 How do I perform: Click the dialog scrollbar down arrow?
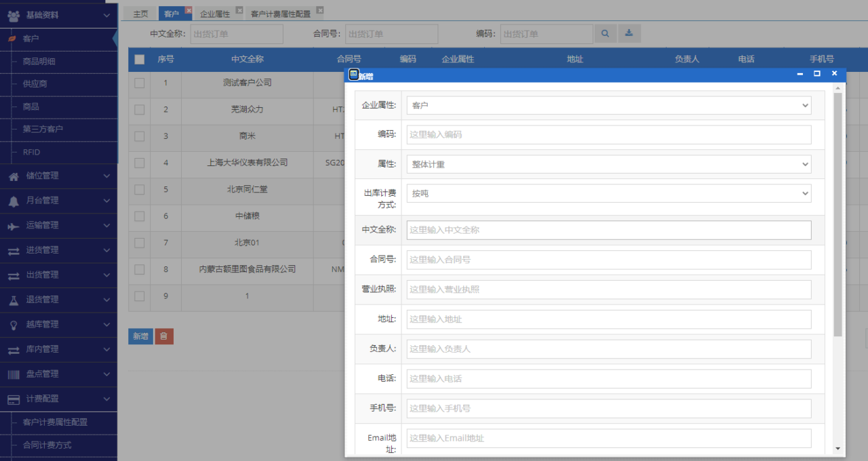[838, 448]
